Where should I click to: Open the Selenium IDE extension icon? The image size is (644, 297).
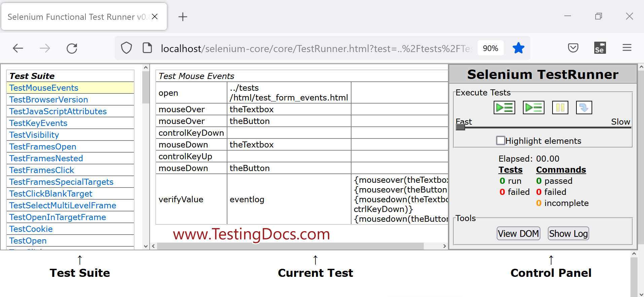click(x=600, y=48)
